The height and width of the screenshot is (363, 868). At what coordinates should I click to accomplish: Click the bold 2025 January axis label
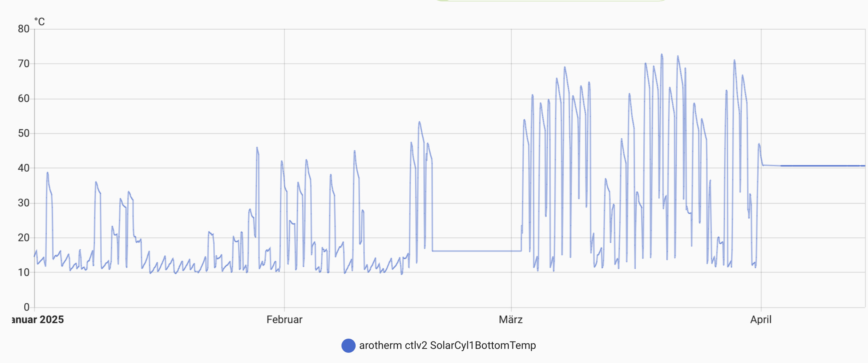pyautogui.click(x=38, y=320)
